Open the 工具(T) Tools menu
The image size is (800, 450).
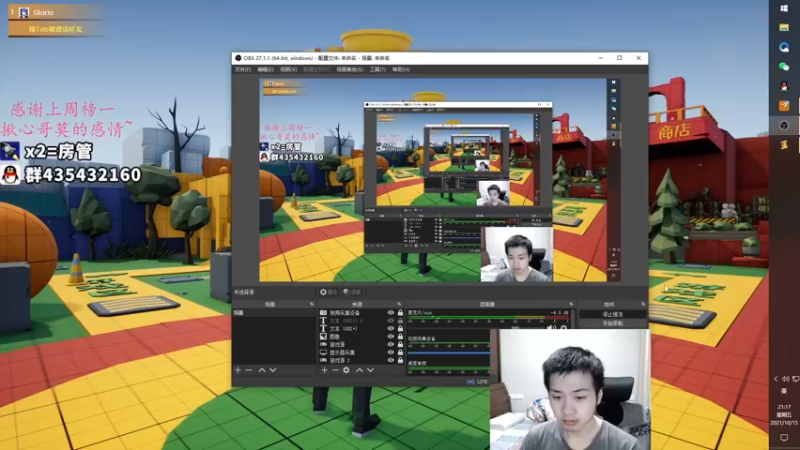[378, 69]
